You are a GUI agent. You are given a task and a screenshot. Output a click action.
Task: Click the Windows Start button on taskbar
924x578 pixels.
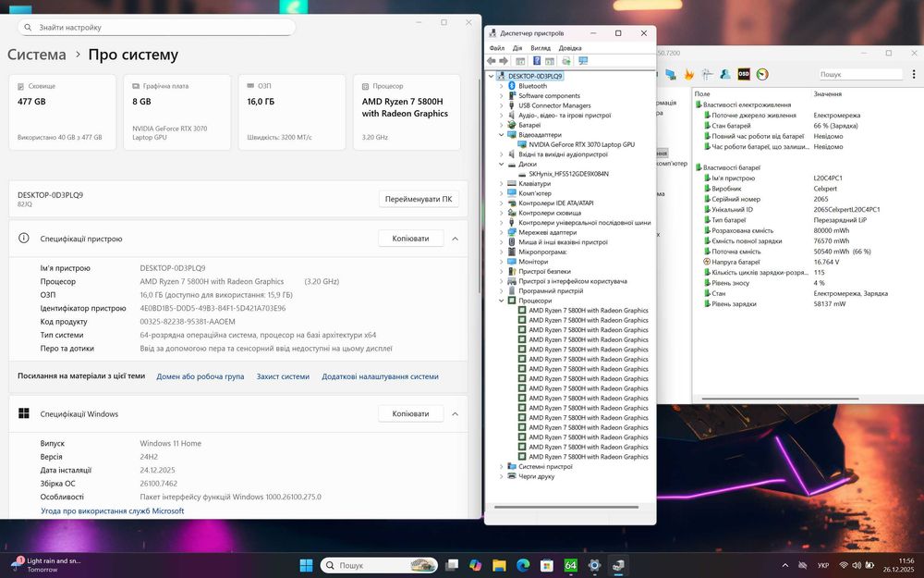307,565
